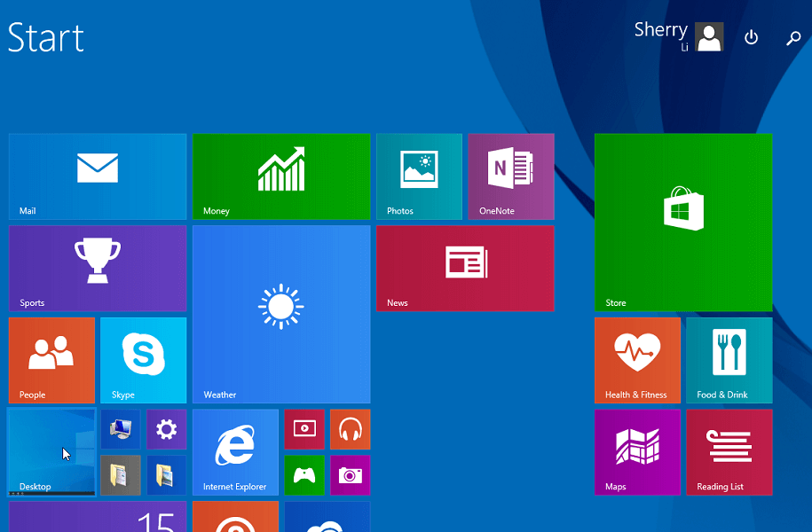Open the partially visible orange tile

[235, 516]
